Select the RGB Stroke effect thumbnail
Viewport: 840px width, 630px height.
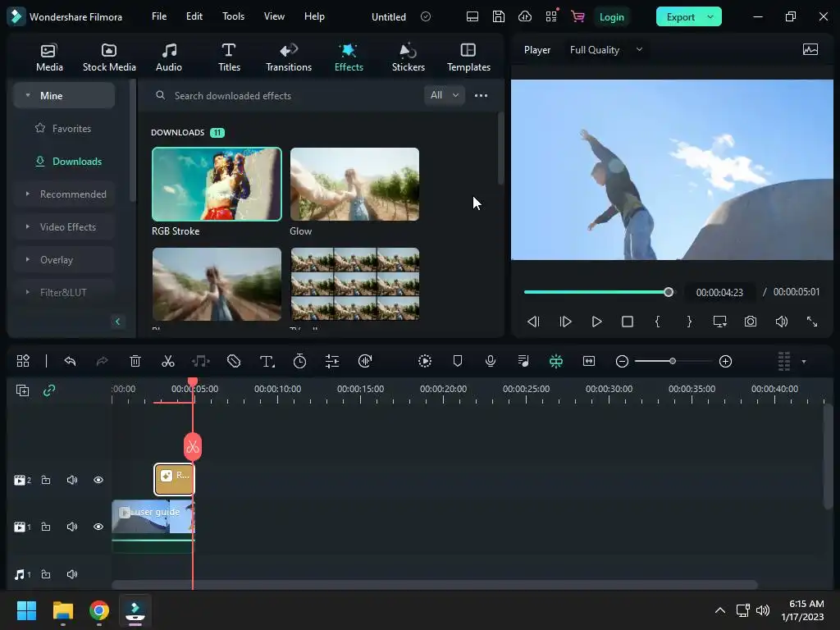[217, 184]
